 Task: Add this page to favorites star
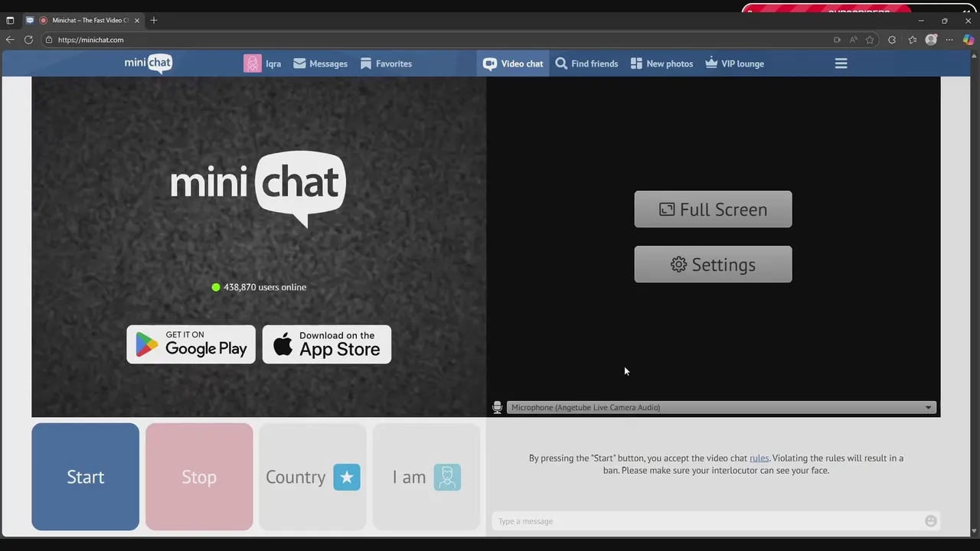tap(870, 40)
